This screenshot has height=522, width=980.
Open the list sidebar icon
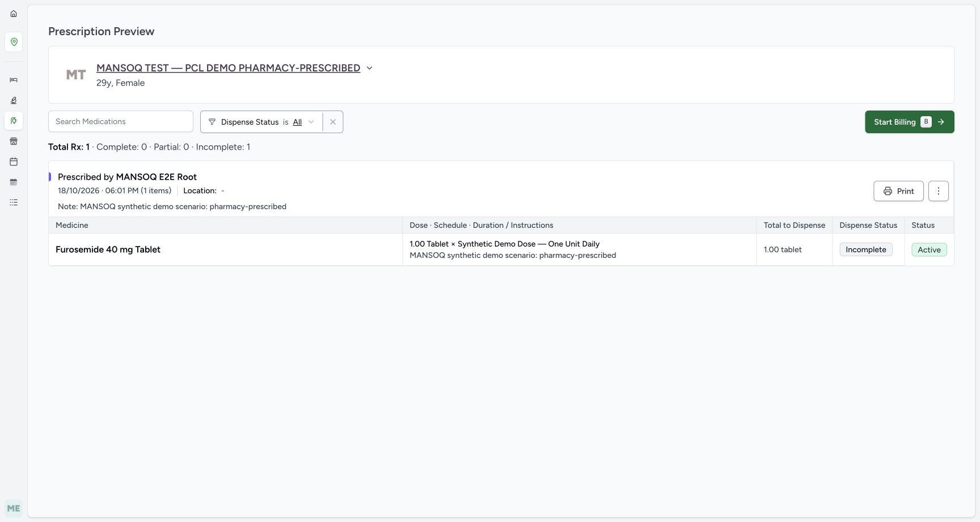coord(14,202)
